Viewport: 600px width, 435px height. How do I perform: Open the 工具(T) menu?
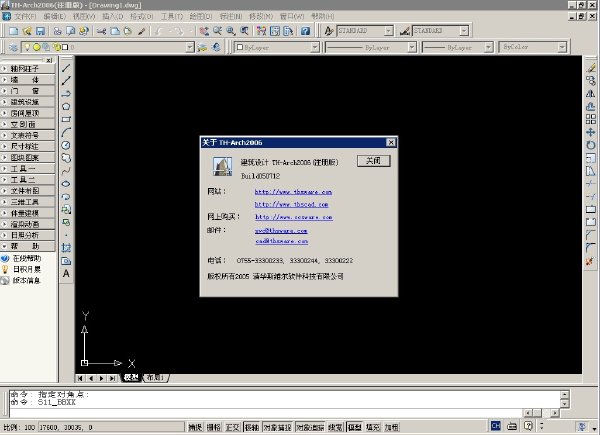point(172,16)
